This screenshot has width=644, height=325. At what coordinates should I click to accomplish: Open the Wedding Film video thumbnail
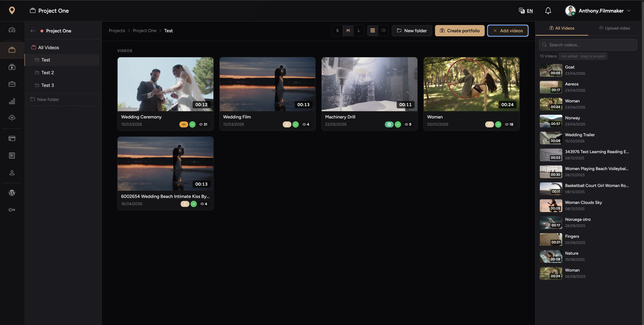(267, 84)
